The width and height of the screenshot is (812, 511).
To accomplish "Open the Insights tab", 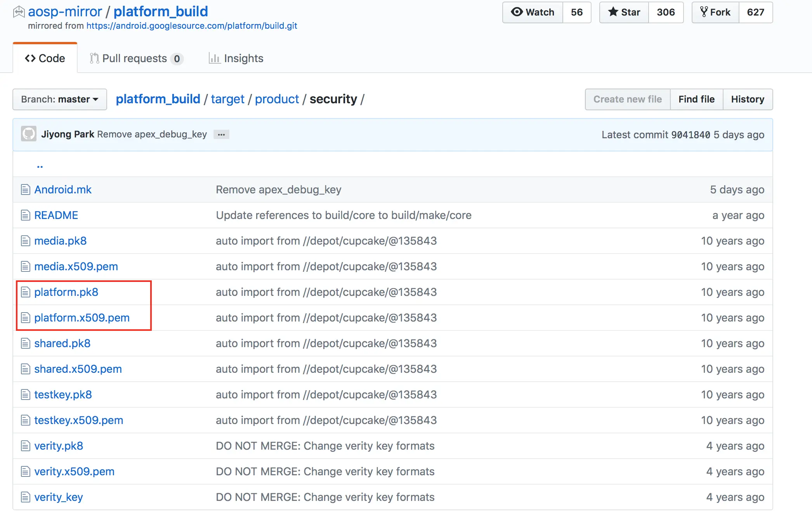I will (236, 58).
